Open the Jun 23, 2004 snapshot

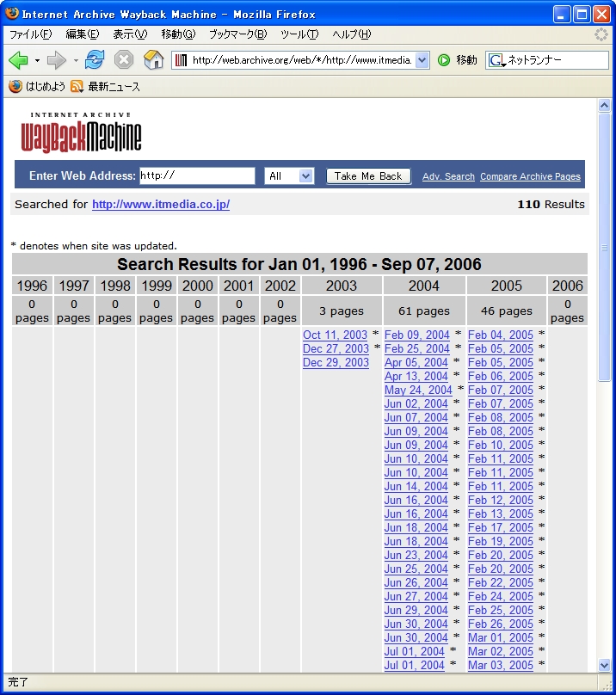tap(416, 555)
